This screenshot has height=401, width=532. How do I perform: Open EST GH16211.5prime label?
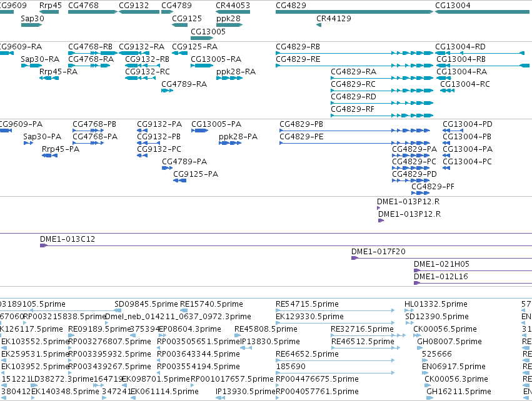(x=459, y=392)
